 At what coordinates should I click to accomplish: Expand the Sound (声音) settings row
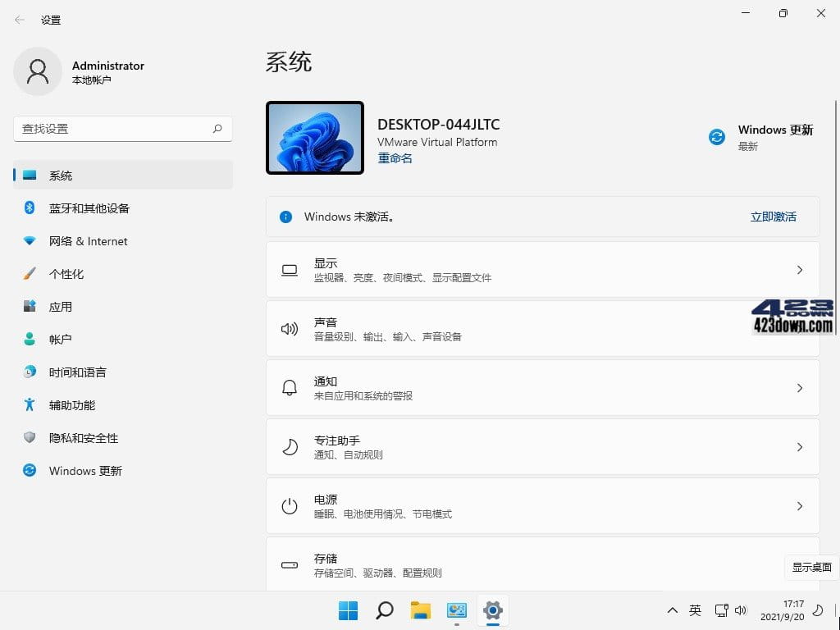click(x=543, y=328)
